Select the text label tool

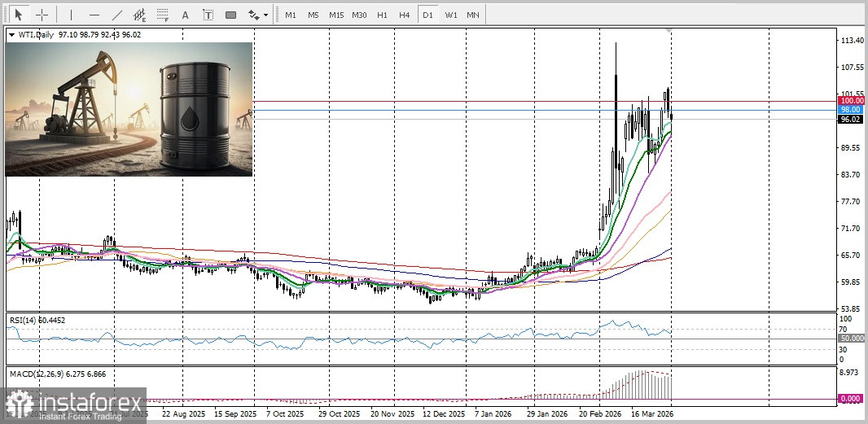tap(208, 15)
